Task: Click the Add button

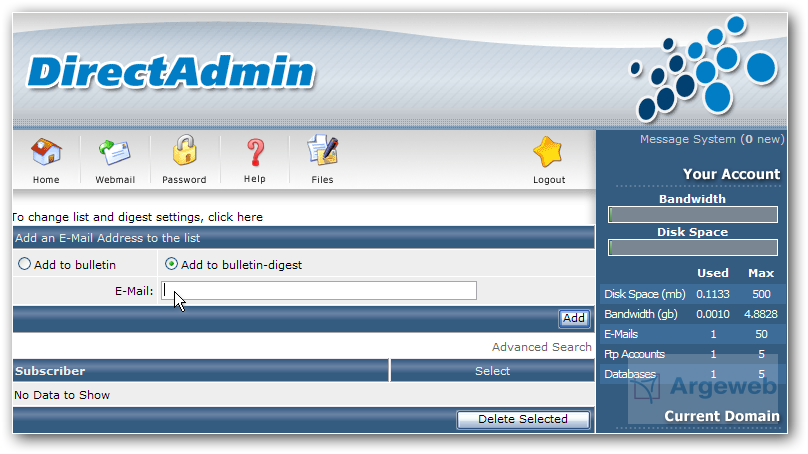Action: (574, 318)
